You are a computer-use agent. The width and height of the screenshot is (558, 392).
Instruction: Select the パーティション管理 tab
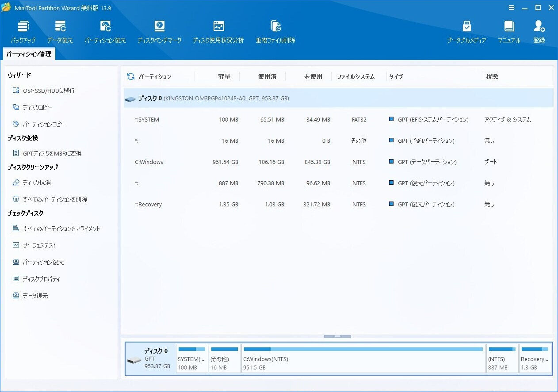[x=29, y=54]
